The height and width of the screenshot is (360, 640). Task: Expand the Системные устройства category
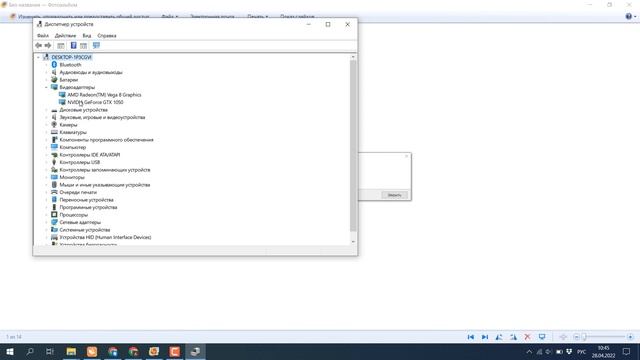(46, 230)
